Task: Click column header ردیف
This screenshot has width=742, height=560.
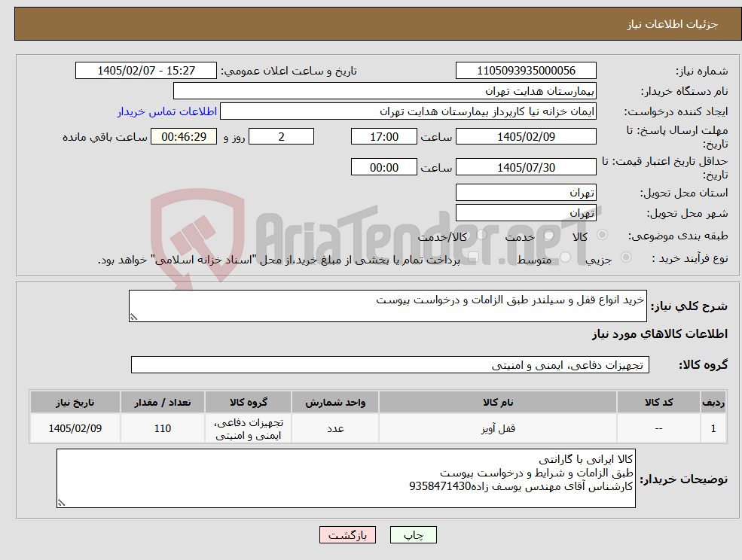Action: coord(713,402)
